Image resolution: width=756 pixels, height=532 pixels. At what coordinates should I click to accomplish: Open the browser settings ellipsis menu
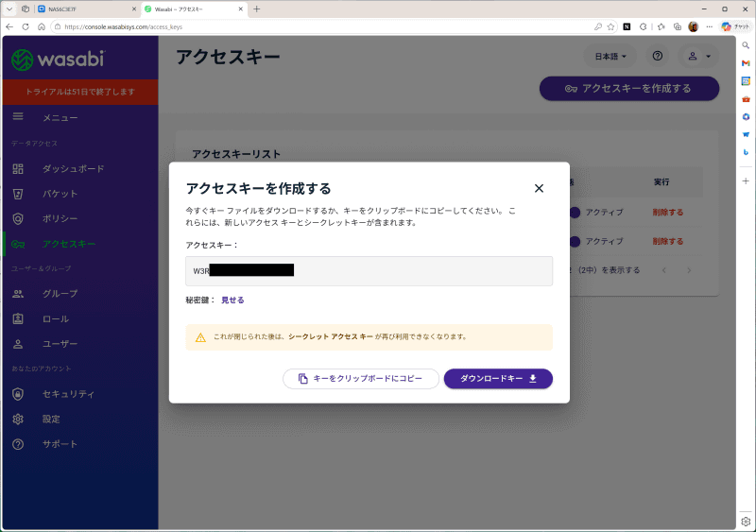710,27
